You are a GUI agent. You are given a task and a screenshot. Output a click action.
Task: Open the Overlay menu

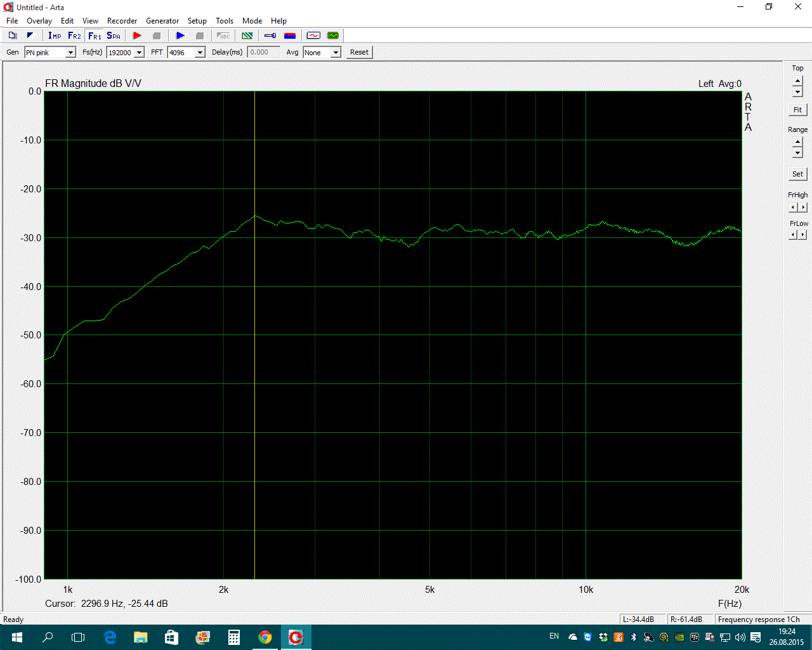point(39,21)
